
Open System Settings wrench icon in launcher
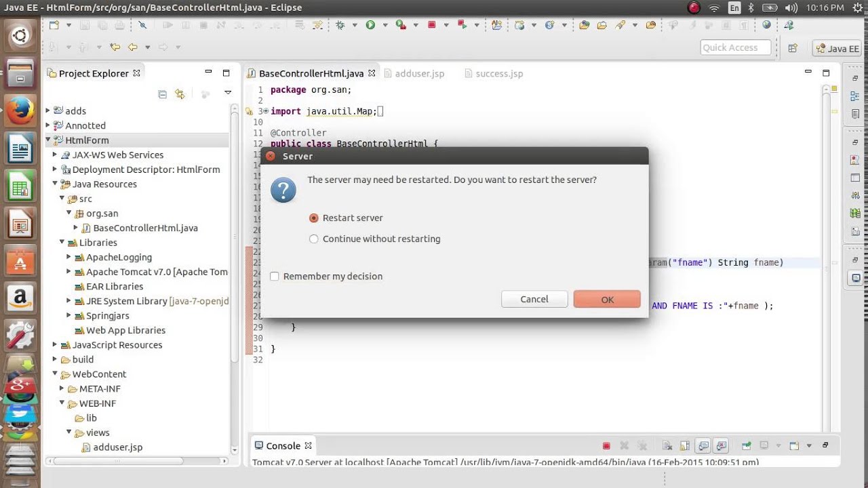coord(20,335)
